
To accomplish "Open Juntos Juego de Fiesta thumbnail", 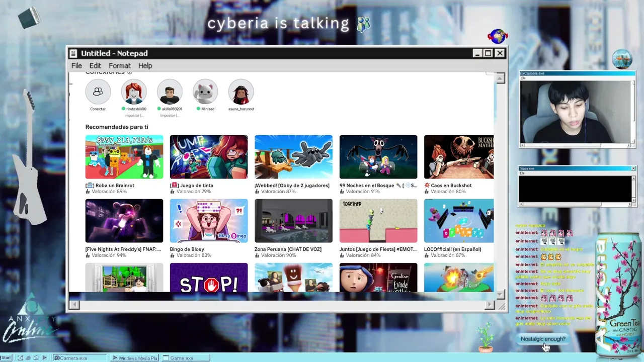I will pos(378,221).
